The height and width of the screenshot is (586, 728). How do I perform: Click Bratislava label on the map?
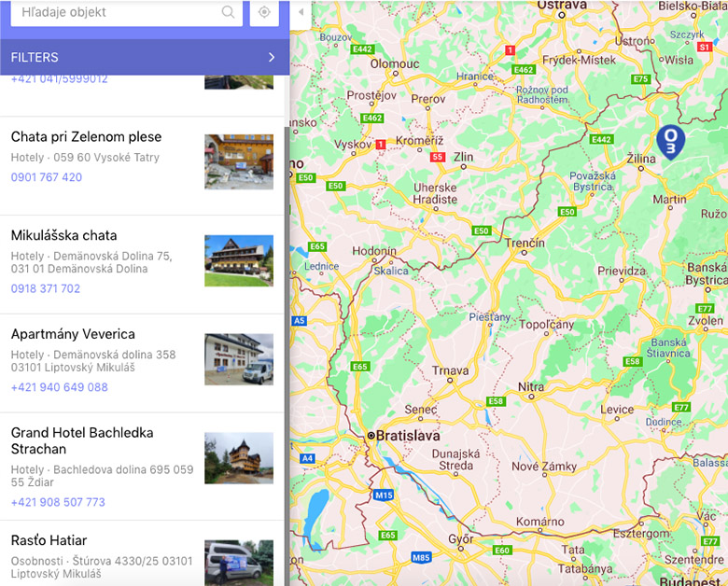coord(408,436)
